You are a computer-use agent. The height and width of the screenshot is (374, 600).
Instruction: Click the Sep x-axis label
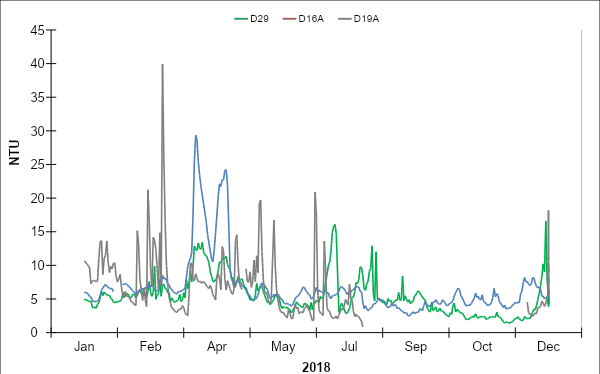pyautogui.click(x=416, y=347)
